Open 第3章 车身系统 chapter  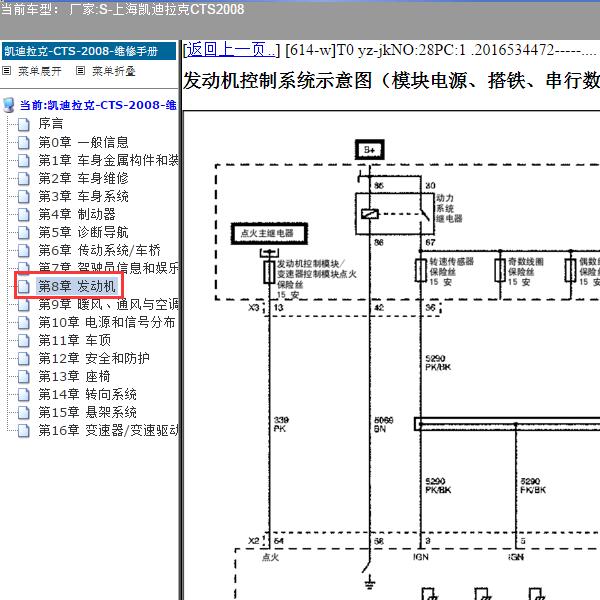pyautogui.click(x=83, y=196)
